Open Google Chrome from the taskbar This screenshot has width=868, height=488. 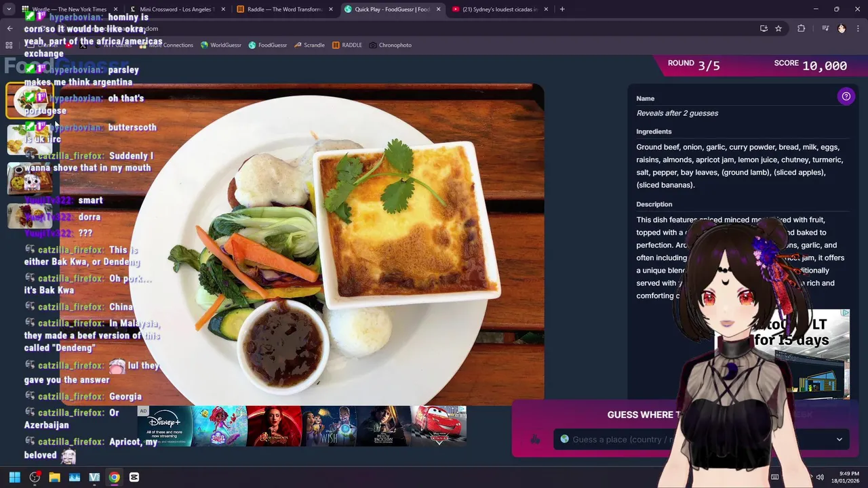tap(114, 477)
